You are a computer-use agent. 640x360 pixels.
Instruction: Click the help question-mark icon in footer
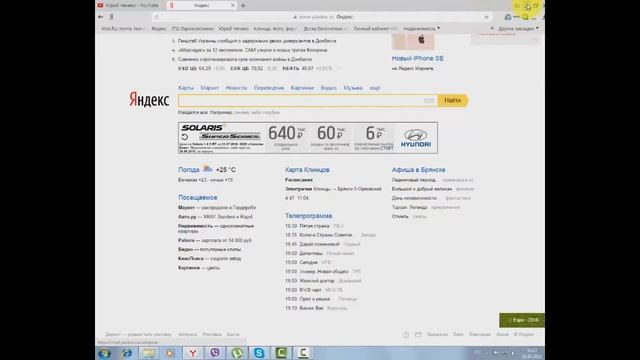tap(406, 335)
